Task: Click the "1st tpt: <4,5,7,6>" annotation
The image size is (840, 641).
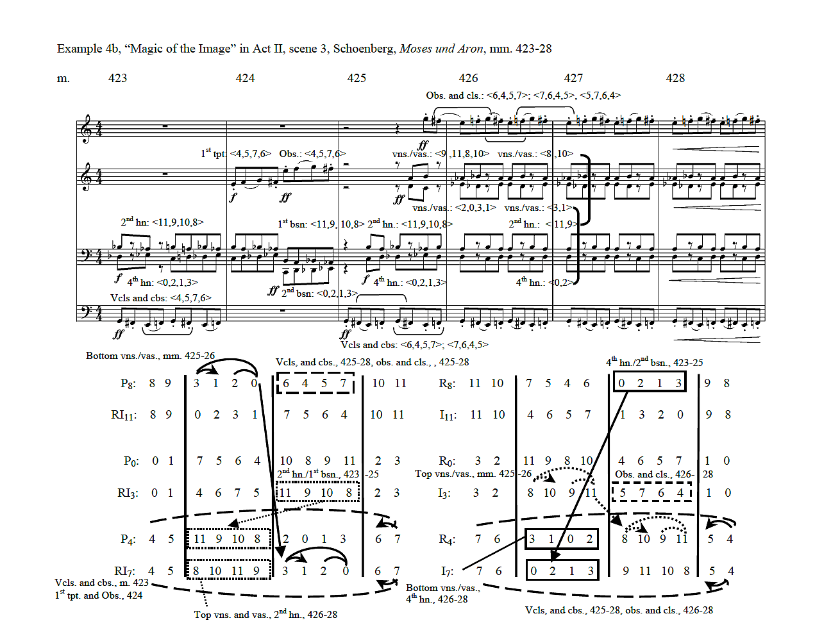Action: click(x=236, y=154)
